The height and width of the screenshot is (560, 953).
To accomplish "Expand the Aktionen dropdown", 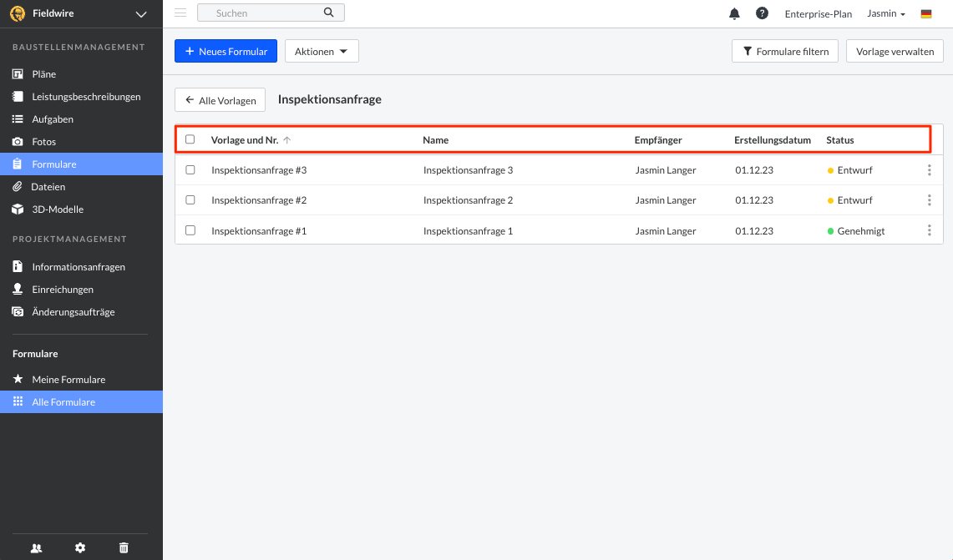I will point(322,51).
